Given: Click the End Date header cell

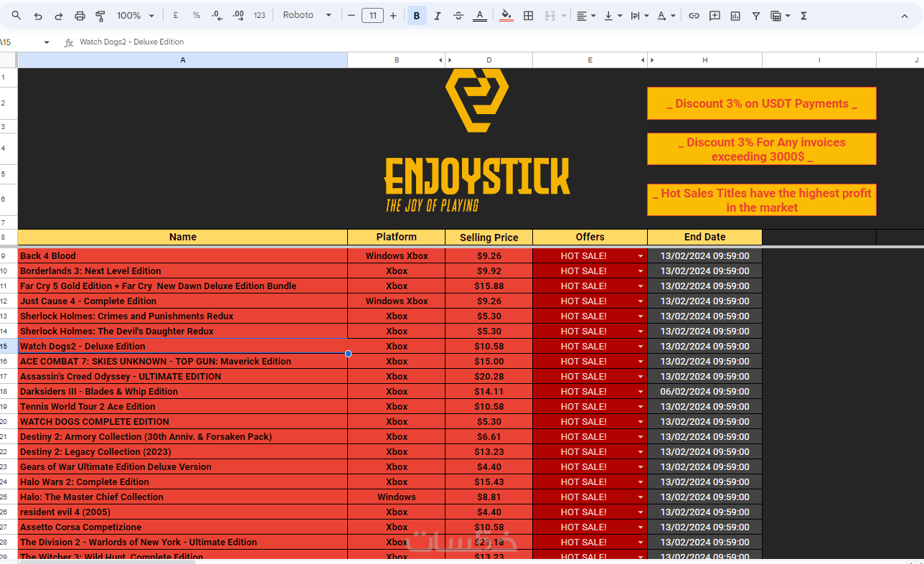Looking at the screenshot, I should (705, 238).
